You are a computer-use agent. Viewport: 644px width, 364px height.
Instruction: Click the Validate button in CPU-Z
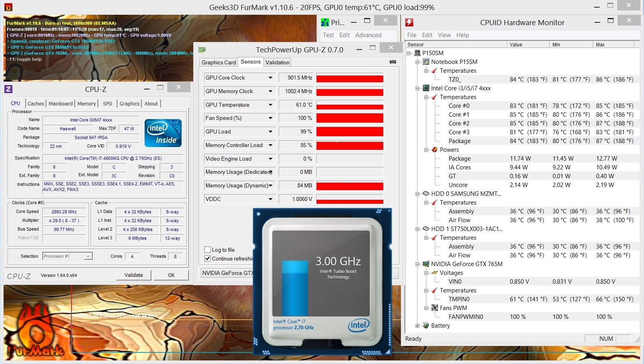[134, 275]
